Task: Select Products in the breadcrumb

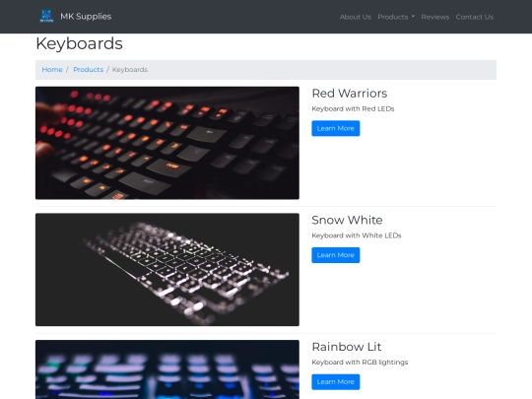Action: click(x=89, y=70)
